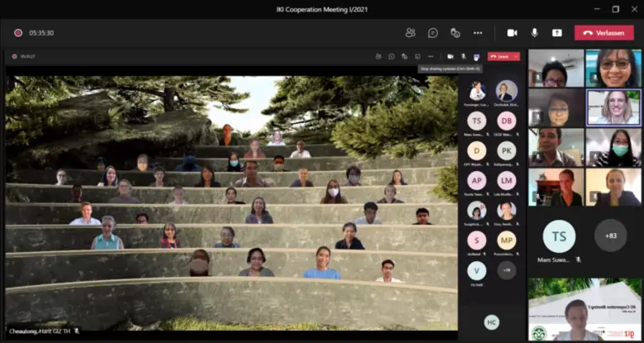The width and height of the screenshot is (644, 343).
Task: Toggle the camera icon in the shared toolbar
Action: 451,56
